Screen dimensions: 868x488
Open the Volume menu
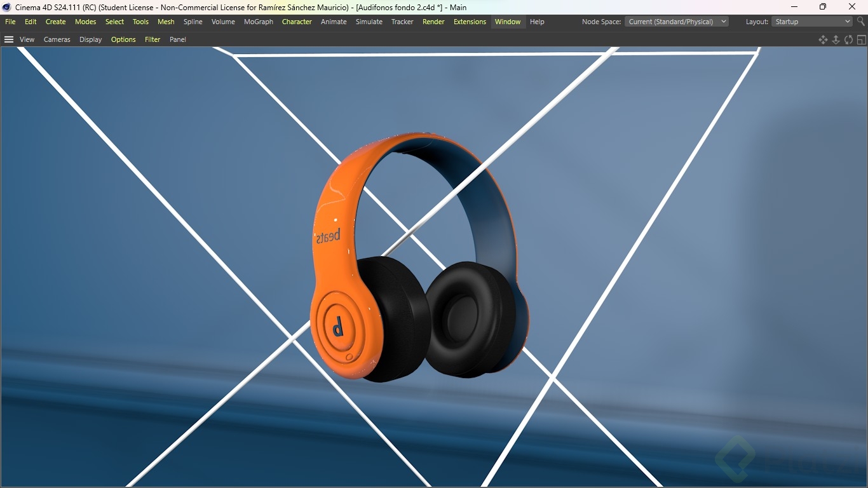[x=223, y=22]
